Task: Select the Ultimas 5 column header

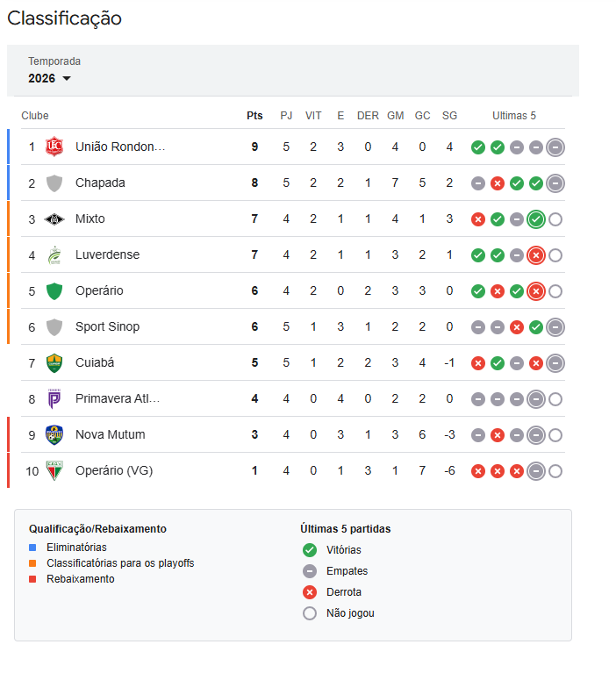Action: click(x=514, y=116)
